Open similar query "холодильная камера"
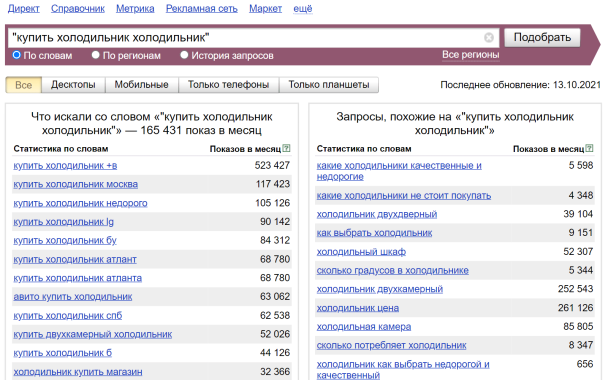 364,327
